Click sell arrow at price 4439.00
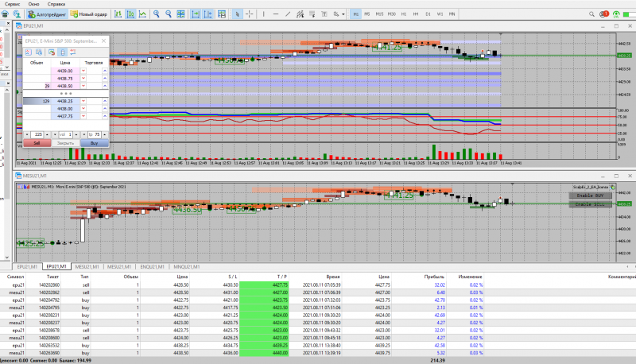The image size is (636, 364). [83, 72]
